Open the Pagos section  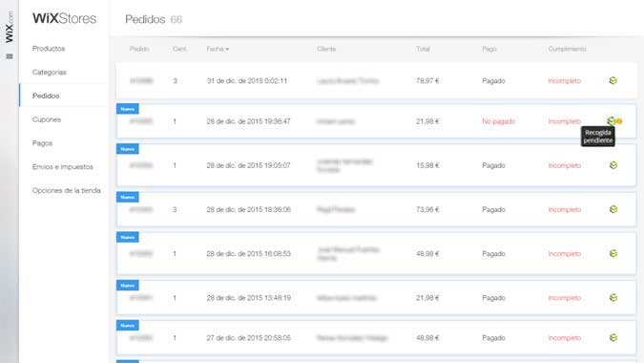click(42, 143)
